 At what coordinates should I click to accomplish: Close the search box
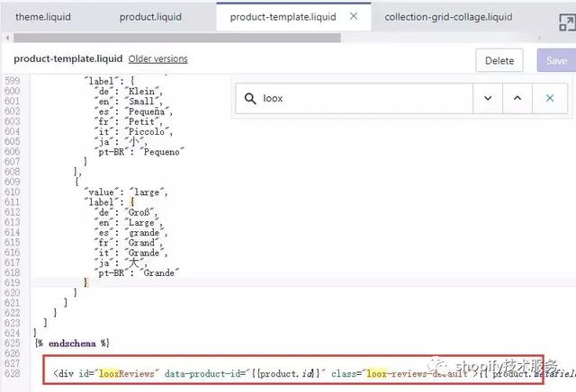tap(550, 98)
